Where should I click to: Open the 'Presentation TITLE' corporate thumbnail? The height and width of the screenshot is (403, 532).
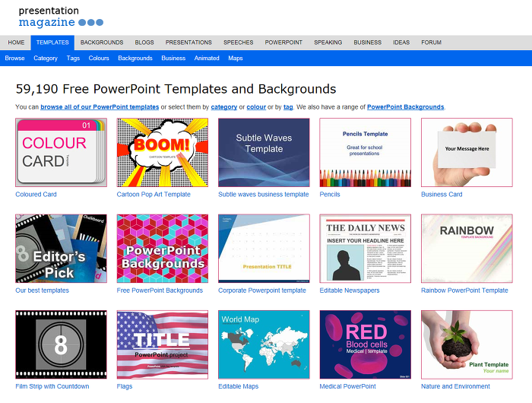coord(264,249)
